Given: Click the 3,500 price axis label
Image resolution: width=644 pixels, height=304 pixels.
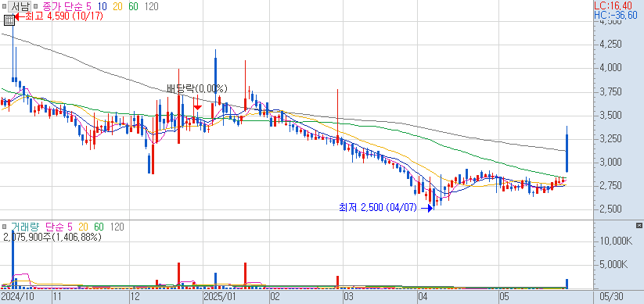Looking at the screenshot, I should pyautogui.click(x=610, y=116).
